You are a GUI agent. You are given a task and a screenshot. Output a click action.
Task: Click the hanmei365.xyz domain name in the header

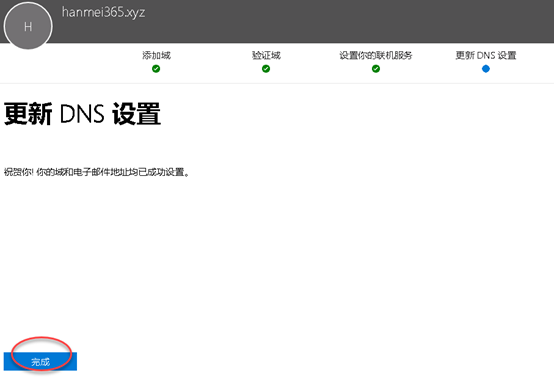pyautogui.click(x=103, y=12)
